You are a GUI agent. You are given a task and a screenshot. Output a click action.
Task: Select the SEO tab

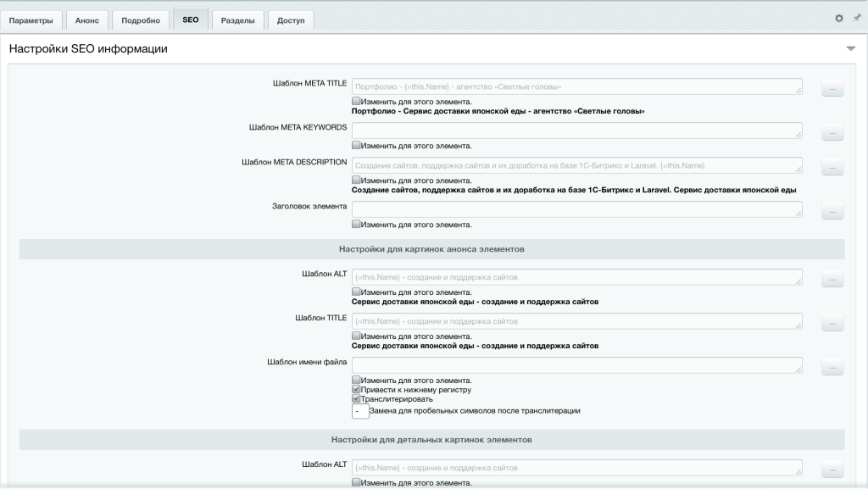[191, 19]
